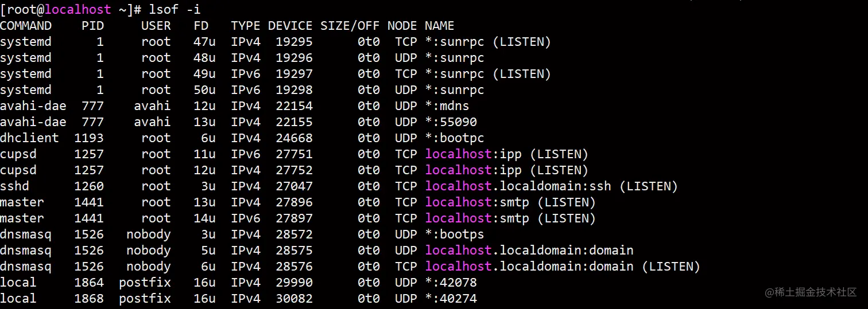Click the COMMAND column header
Image resolution: width=868 pixels, height=309 pixels.
click(x=26, y=26)
